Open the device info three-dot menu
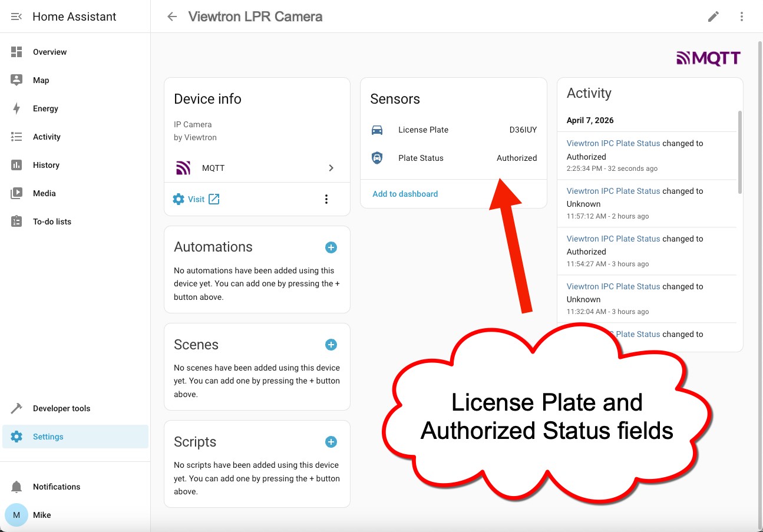This screenshot has width=763, height=532. 326,199
